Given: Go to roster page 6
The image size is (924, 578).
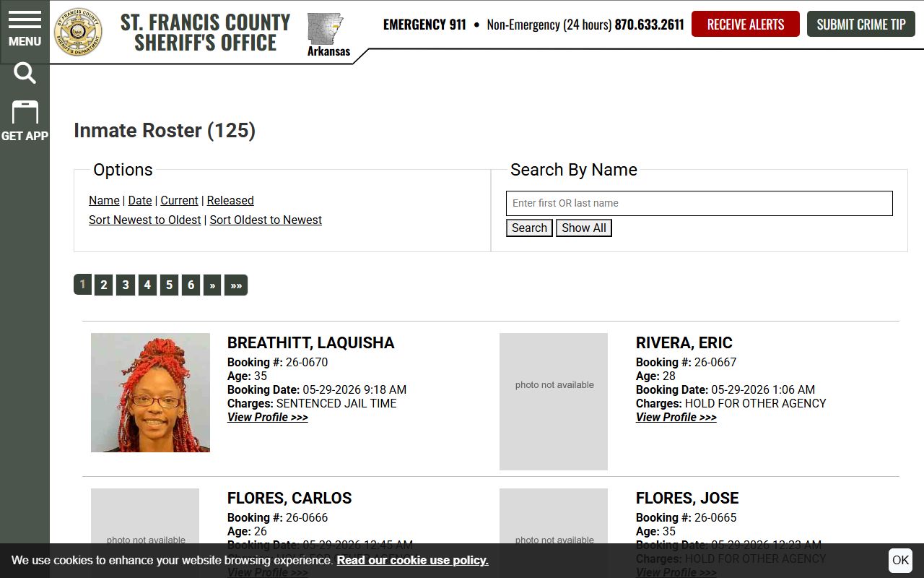Looking at the screenshot, I should point(191,285).
